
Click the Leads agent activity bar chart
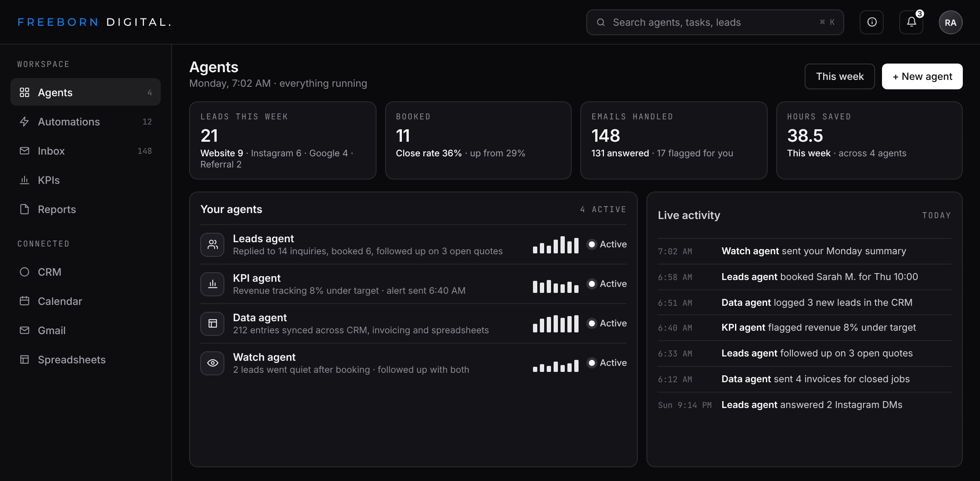point(555,245)
